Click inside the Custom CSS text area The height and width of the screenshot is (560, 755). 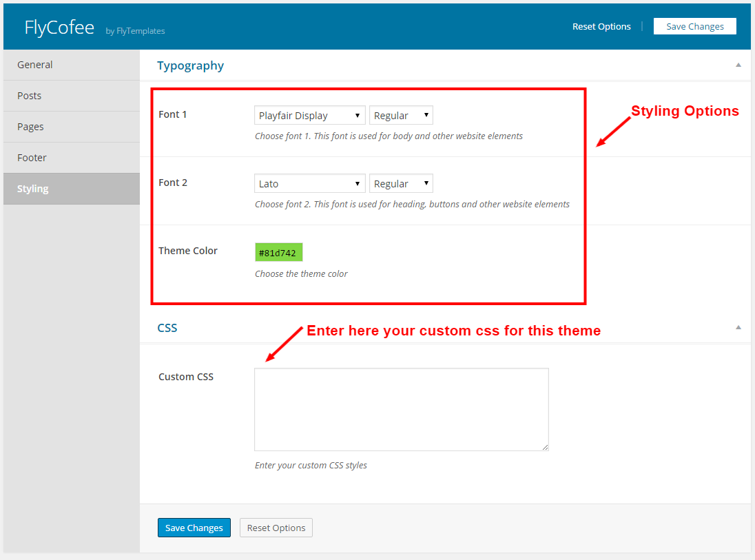click(401, 409)
